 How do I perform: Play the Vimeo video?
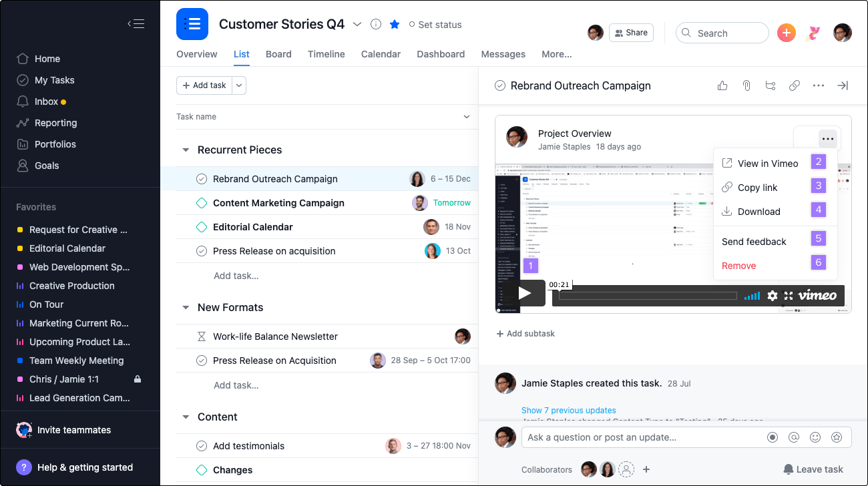pos(525,293)
